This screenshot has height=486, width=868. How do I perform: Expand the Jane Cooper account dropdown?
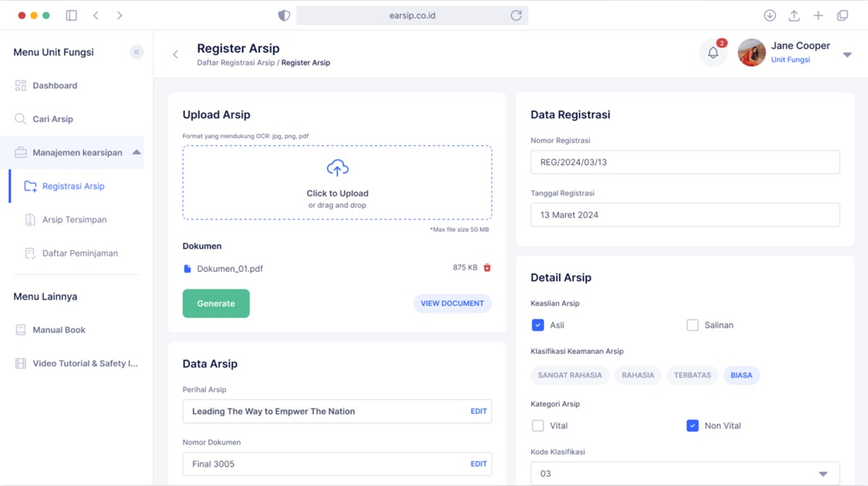[847, 55]
